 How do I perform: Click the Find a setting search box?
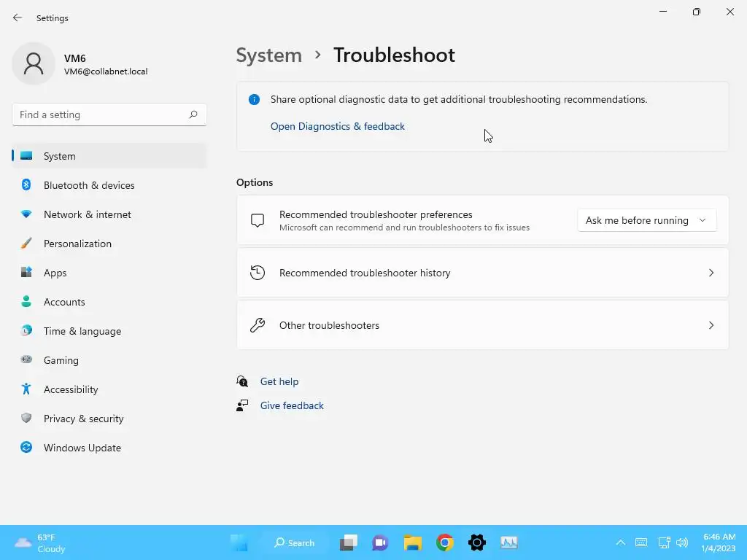(x=109, y=114)
